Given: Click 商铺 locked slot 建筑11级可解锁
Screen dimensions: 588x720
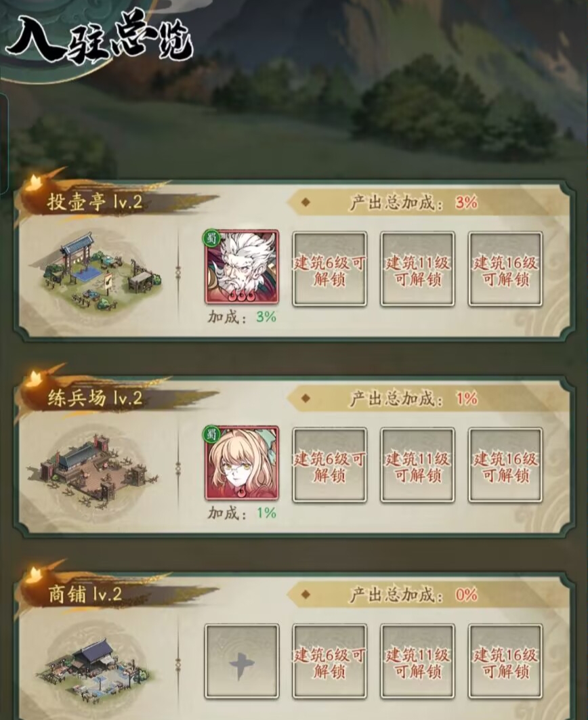Looking at the screenshot, I should point(417,661).
